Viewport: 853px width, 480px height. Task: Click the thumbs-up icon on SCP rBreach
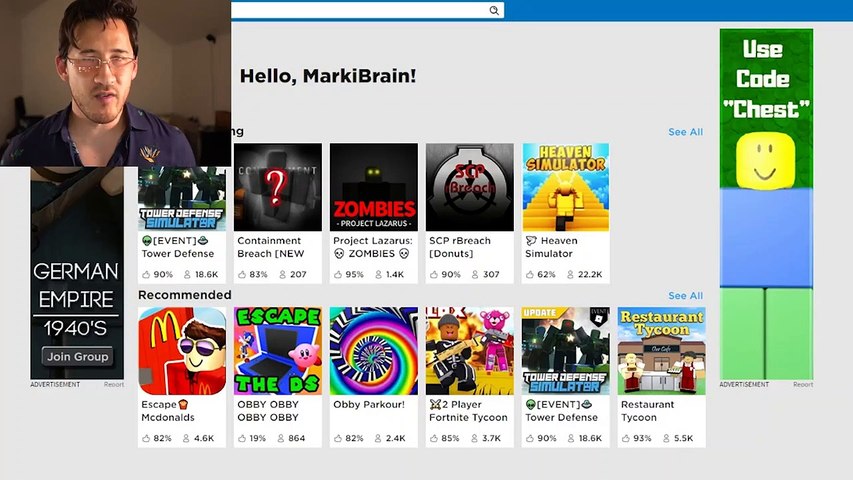point(434,274)
